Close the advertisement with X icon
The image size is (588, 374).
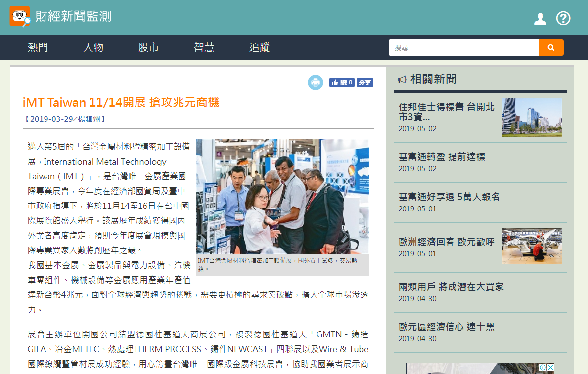pyautogui.click(x=550, y=367)
